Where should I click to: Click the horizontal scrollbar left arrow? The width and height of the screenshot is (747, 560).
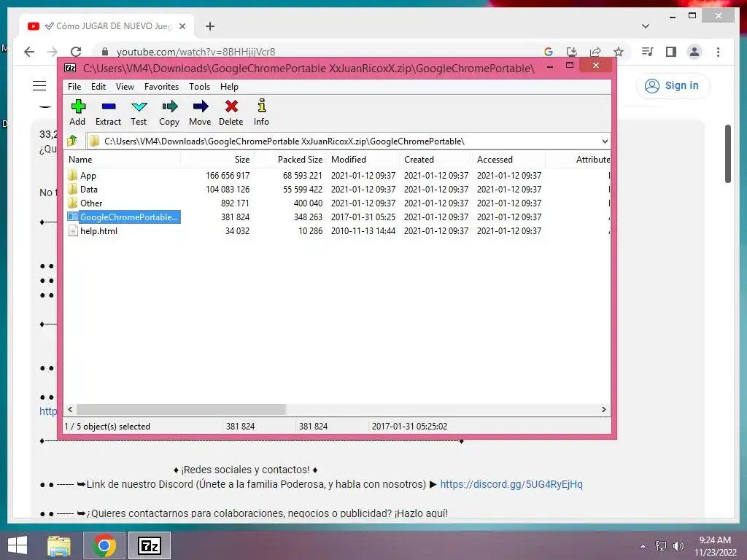pyautogui.click(x=71, y=410)
